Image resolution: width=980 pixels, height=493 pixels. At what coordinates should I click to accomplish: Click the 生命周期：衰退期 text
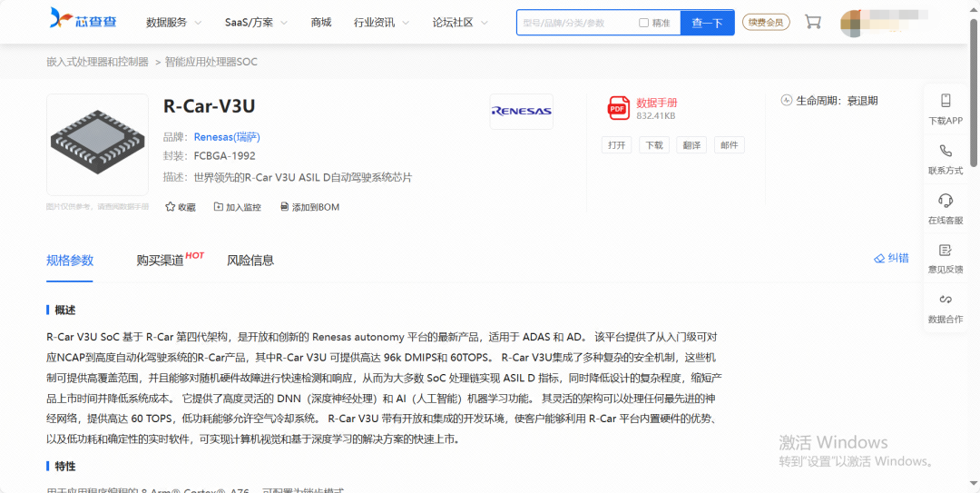tap(837, 101)
